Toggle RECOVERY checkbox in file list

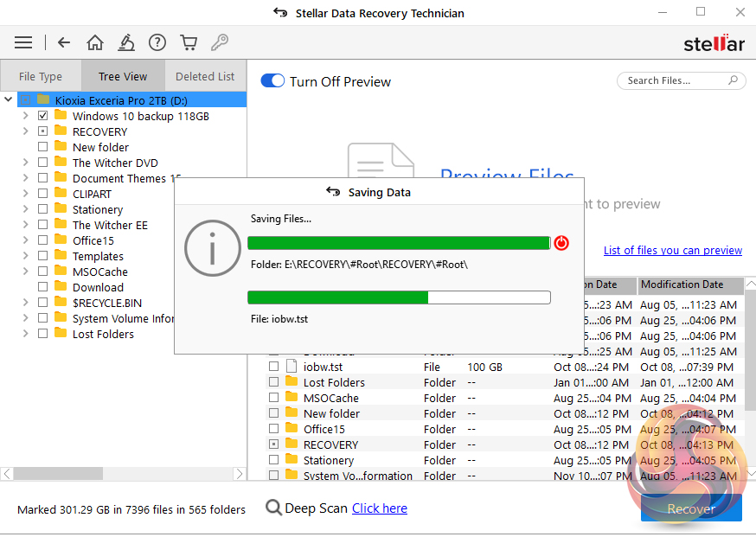pyautogui.click(x=274, y=444)
